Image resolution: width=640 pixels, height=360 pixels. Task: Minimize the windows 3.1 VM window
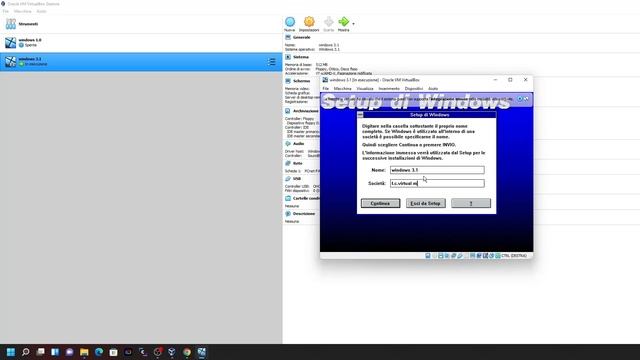click(x=496, y=80)
